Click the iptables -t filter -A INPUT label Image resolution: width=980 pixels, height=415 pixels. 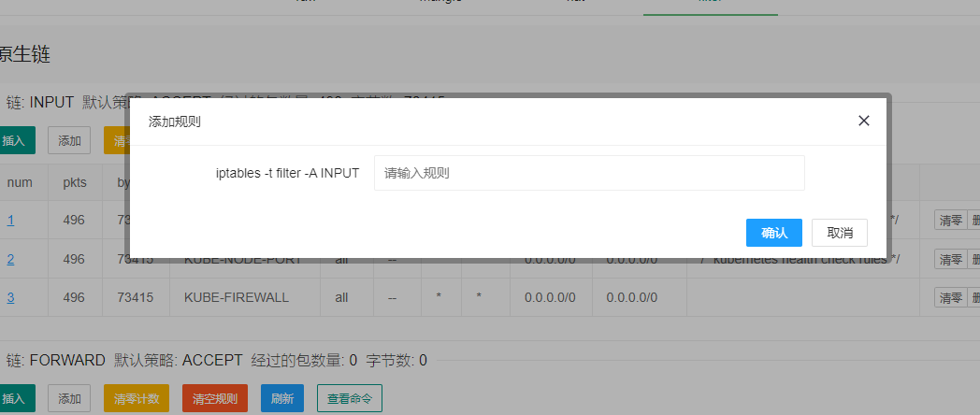click(x=287, y=173)
